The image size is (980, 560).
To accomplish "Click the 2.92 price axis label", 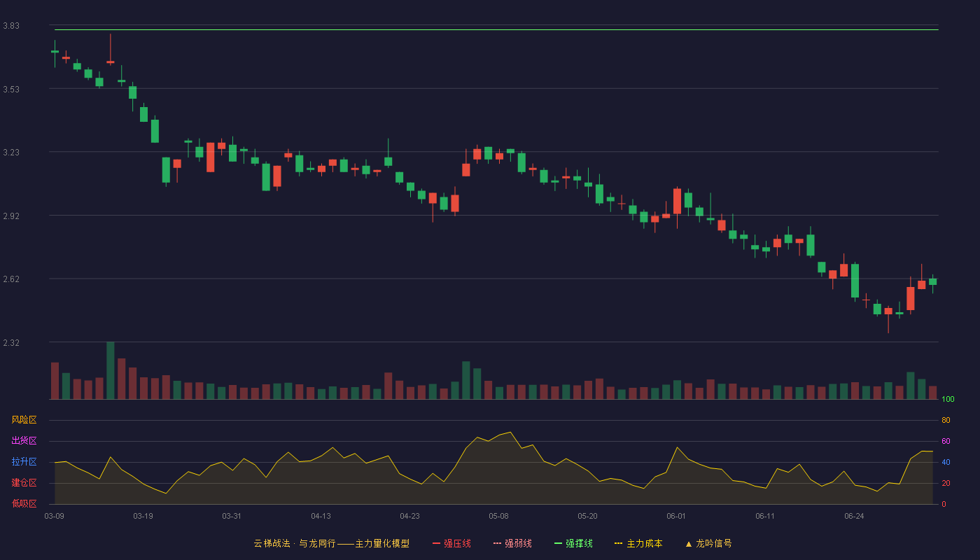I will (11, 216).
